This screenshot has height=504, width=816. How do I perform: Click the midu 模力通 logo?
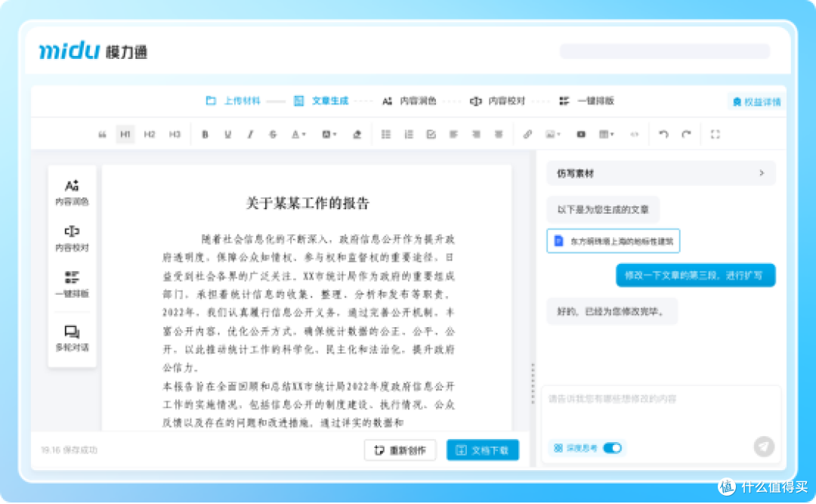click(x=93, y=51)
